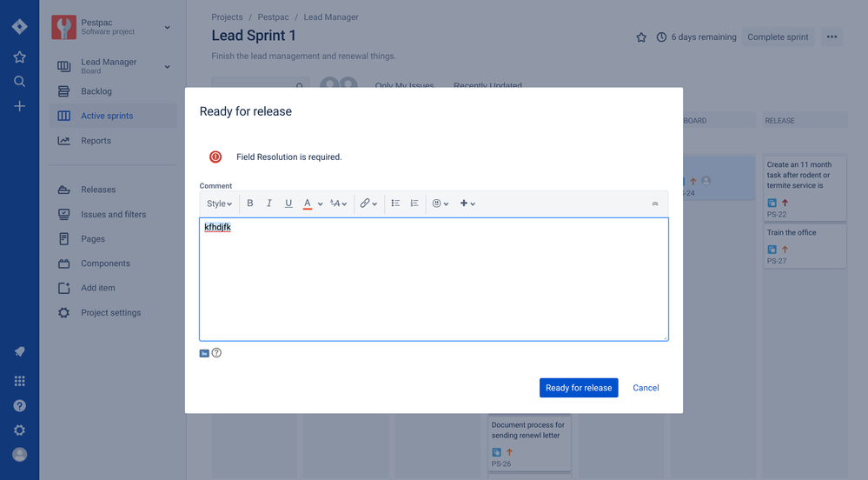This screenshot has height=480, width=868.
Task: Open the text color dropdown arrow
Action: click(320, 204)
